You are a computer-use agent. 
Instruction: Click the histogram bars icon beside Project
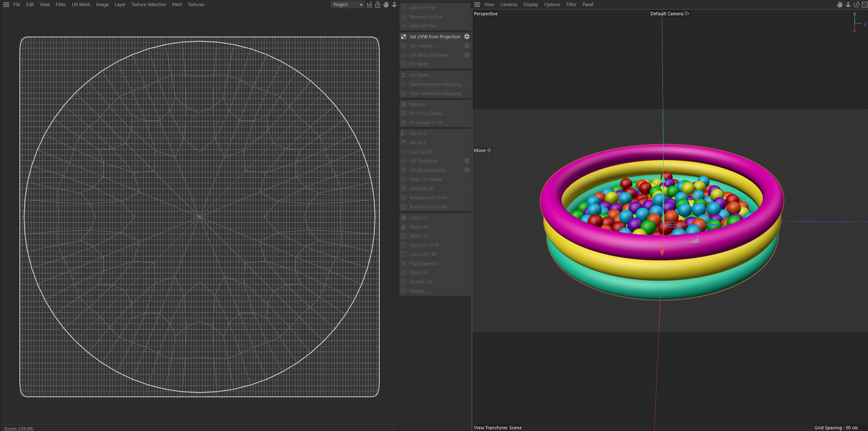coord(369,4)
